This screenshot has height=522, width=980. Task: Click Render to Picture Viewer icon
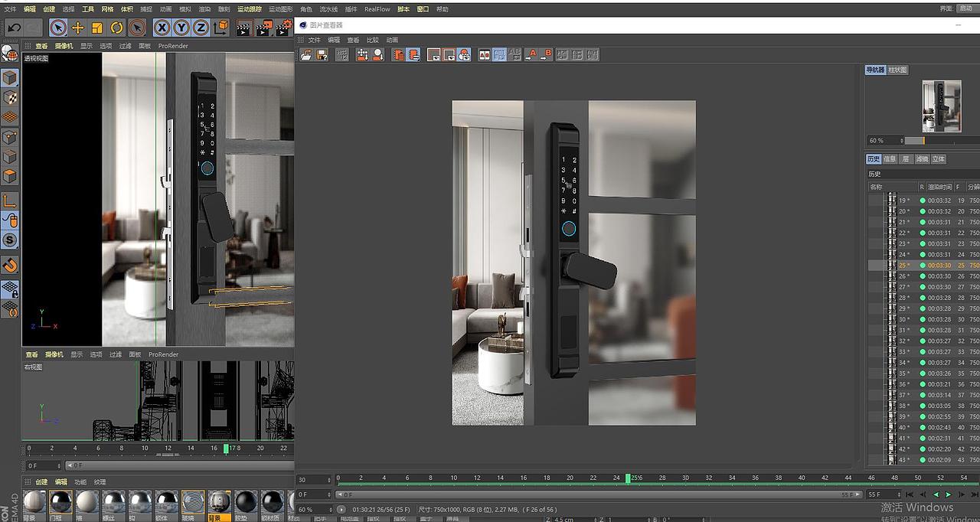click(263, 28)
